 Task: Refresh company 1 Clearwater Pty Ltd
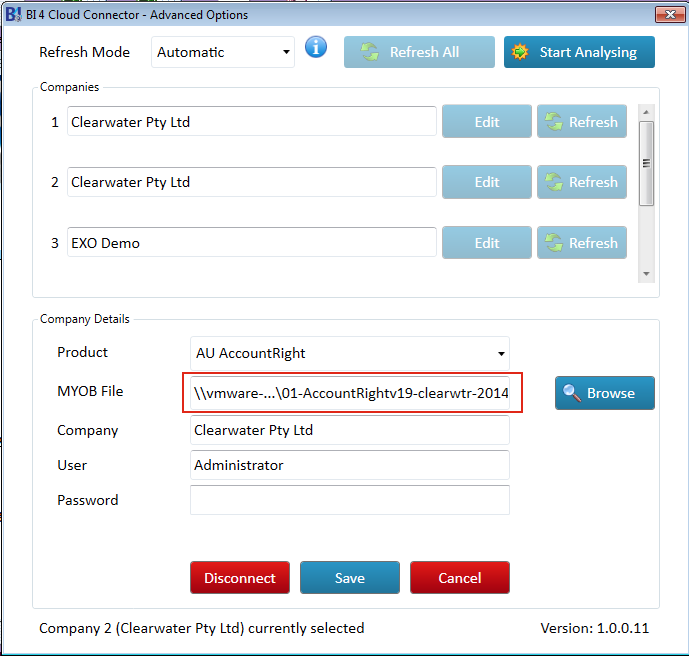coord(582,122)
